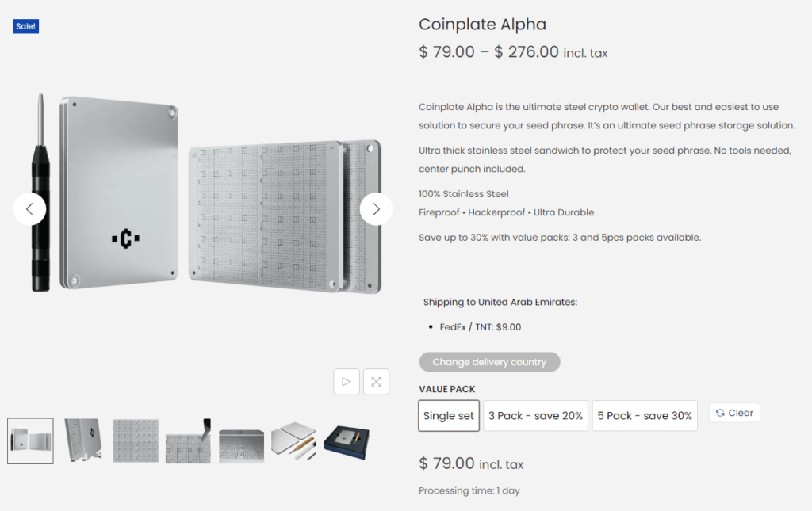View the black gift box thumbnail
812x511 pixels.
(x=347, y=442)
